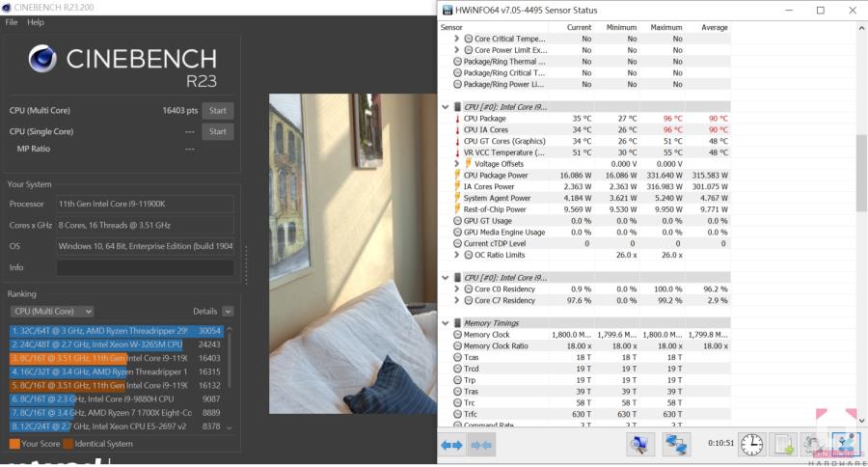Collapse the Memory Timings group
The height and width of the screenshot is (467, 868).
[445, 323]
